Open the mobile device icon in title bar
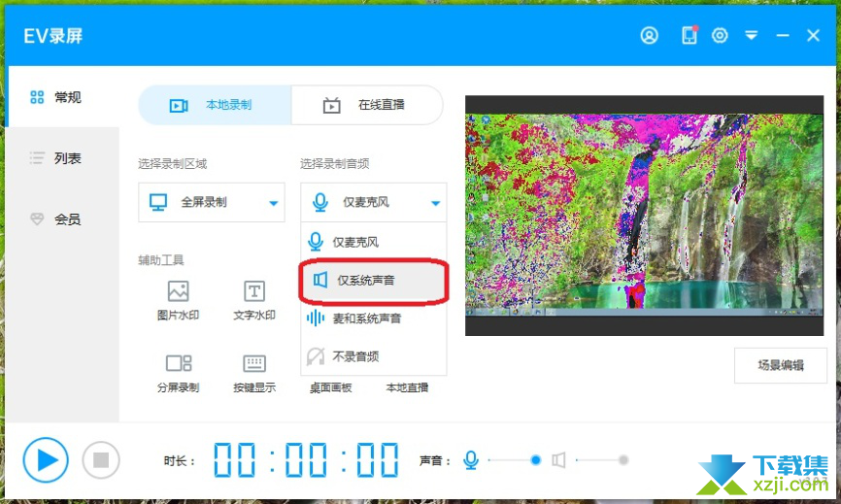The height and width of the screenshot is (504, 841). (690, 35)
